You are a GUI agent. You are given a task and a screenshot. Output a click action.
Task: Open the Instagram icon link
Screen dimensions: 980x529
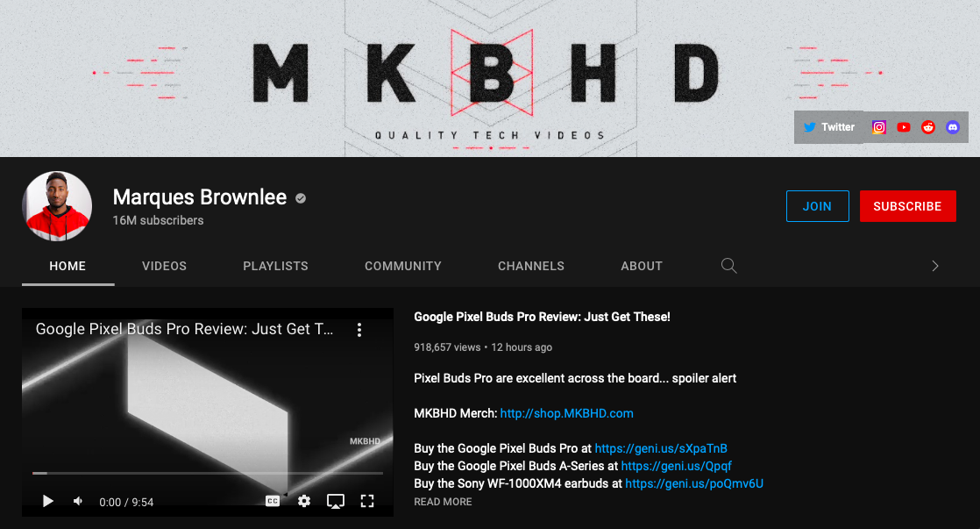(x=878, y=127)
